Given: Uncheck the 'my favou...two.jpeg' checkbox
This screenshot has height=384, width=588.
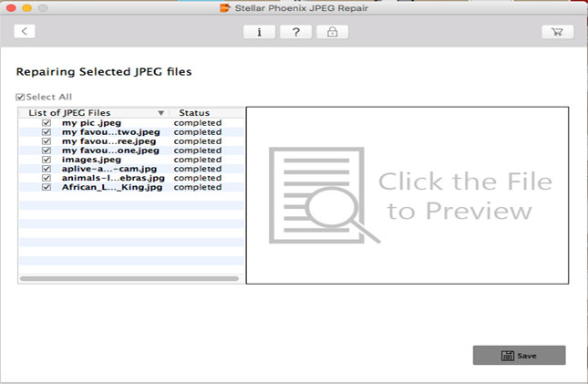Looking at the screenshot, I should tap(46, 132).
